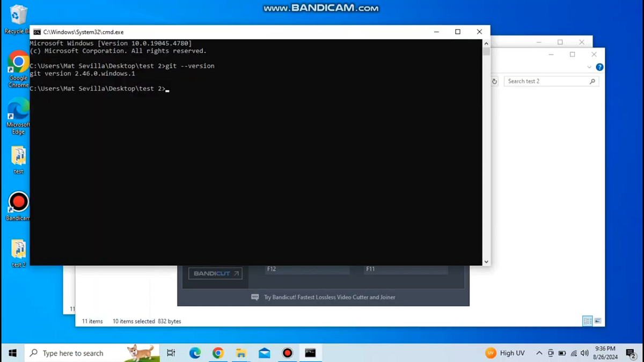This screenshot has height=362, width=644.
Task: Show hidden icons in the system tray
Action: (539, 353)
